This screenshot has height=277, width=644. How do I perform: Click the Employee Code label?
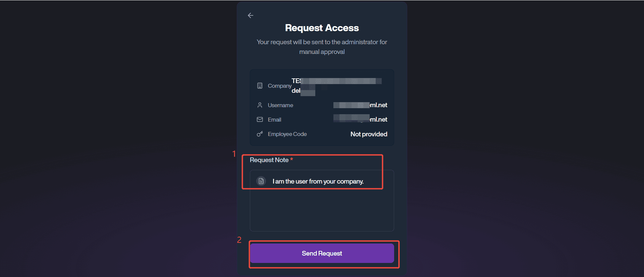(x=287, y=134)
